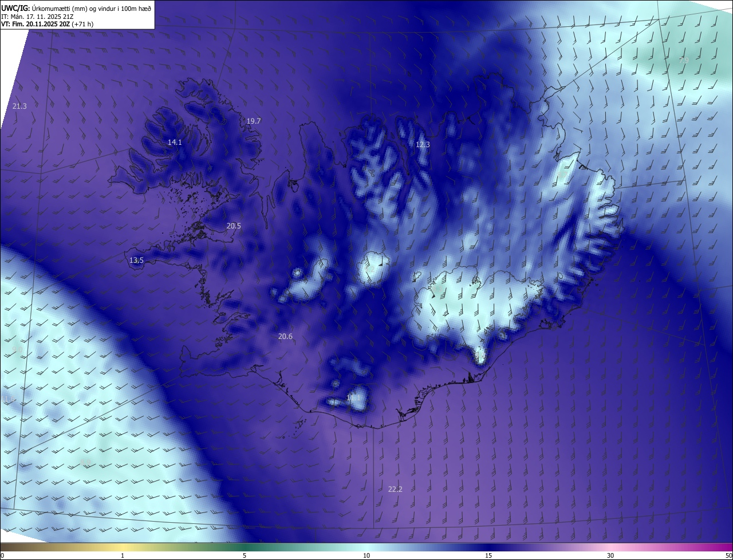
Task: Click the 11.1 value near the south coast
Action: point(354,397)
